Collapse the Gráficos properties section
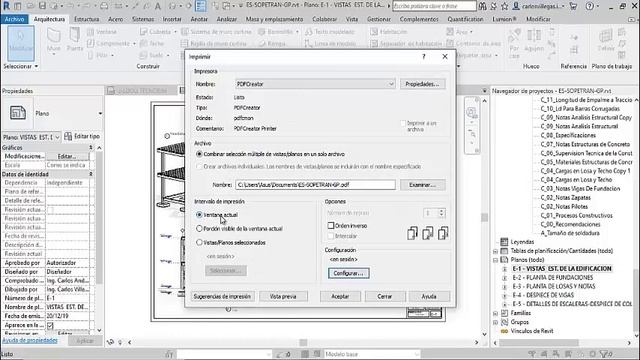This screenshot has width=640, height=360. tap(91, 147)
